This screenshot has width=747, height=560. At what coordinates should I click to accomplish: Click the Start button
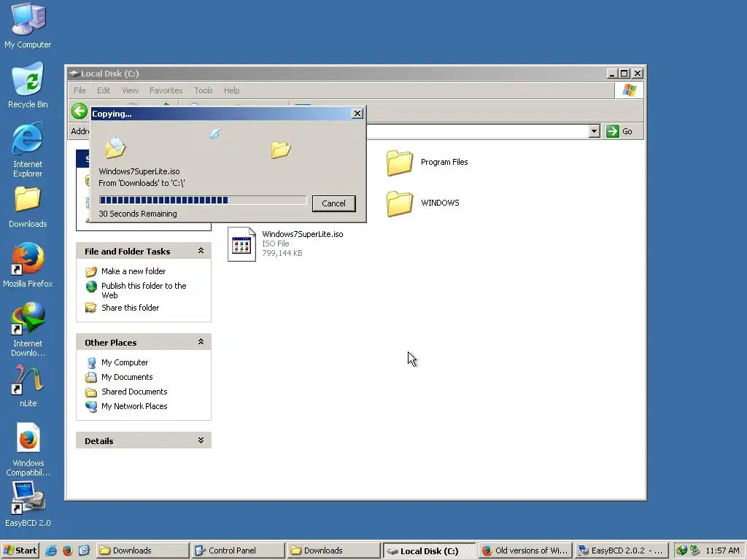[x=20, y=551]
